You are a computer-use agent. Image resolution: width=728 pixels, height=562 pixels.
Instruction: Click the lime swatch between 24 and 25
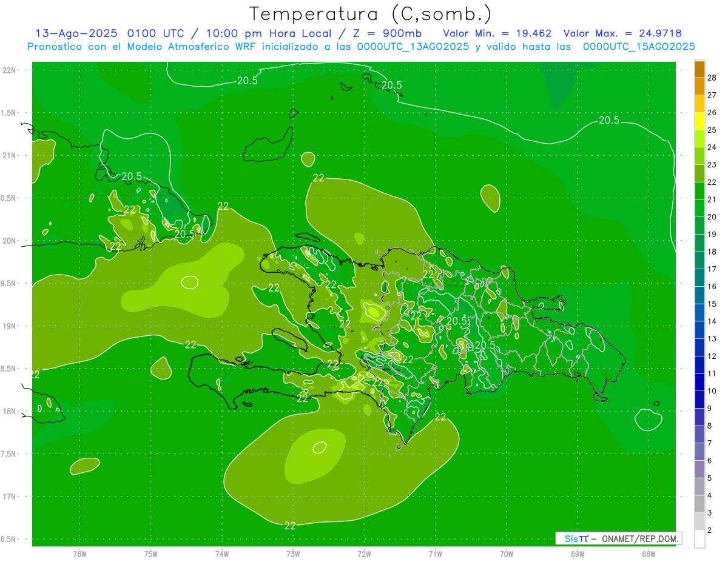coord(699,139)
